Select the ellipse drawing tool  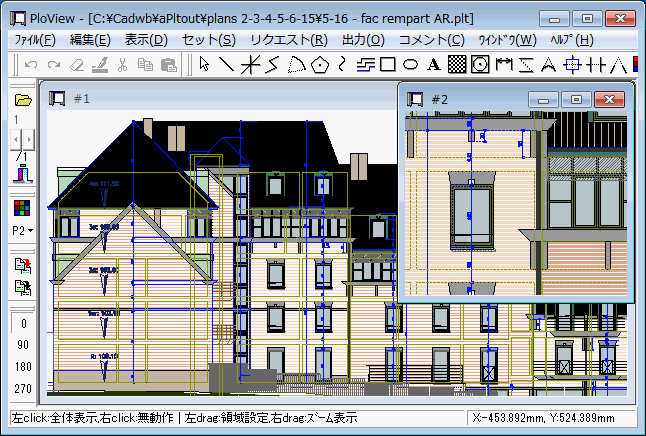pyautogui.click(x=410, y=65)
